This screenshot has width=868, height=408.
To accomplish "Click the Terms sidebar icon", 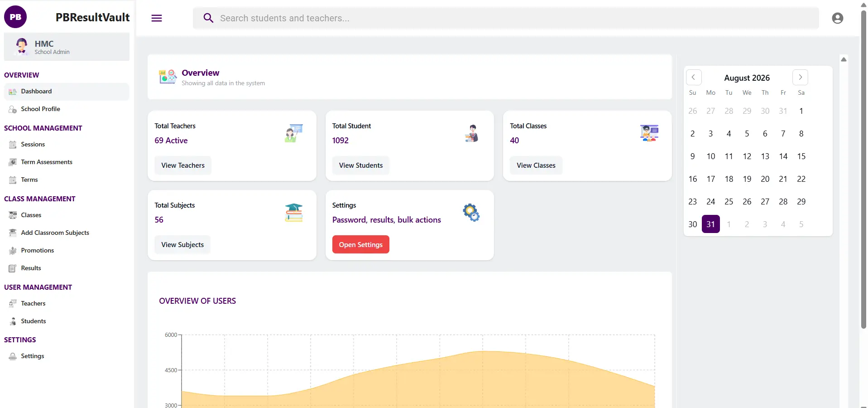I will click(x=13, y=180).
